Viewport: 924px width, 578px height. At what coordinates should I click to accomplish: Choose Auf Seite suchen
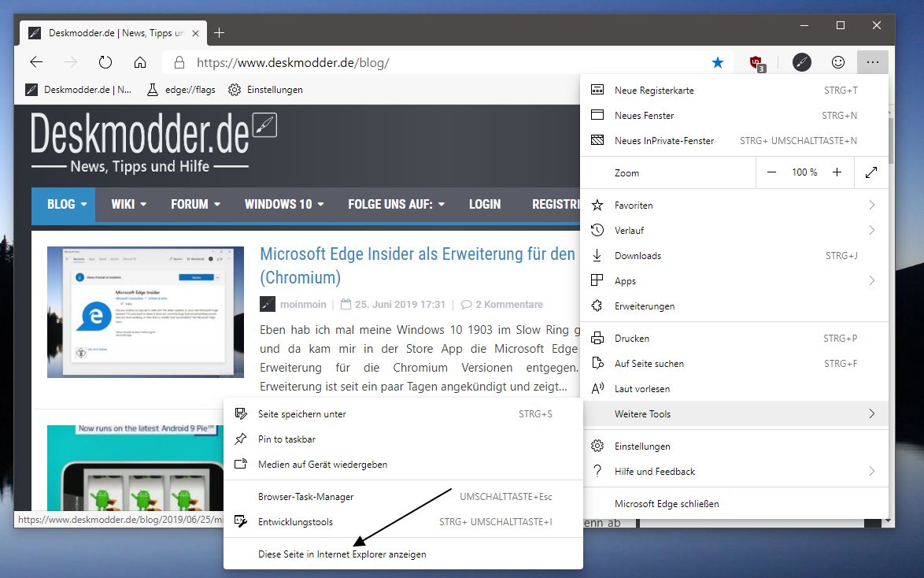(x=734, y=363)
